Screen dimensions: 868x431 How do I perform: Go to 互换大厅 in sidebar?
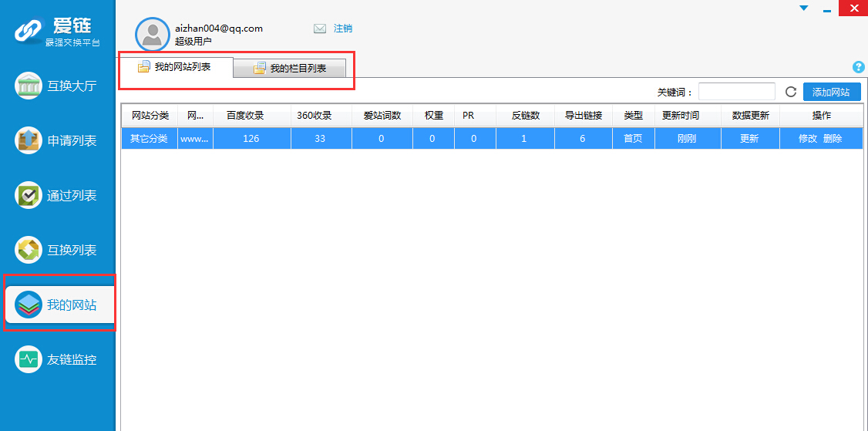click(72, 86)
